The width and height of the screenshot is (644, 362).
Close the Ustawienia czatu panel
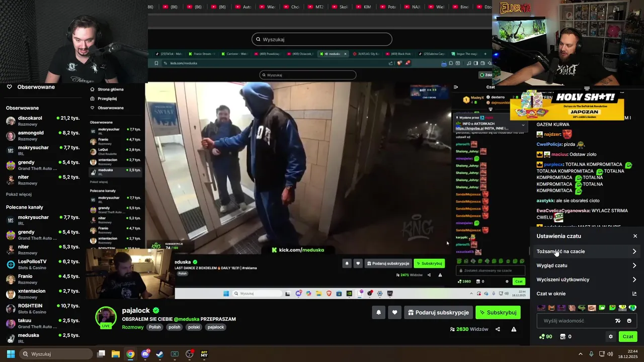[x=635, y=236]
